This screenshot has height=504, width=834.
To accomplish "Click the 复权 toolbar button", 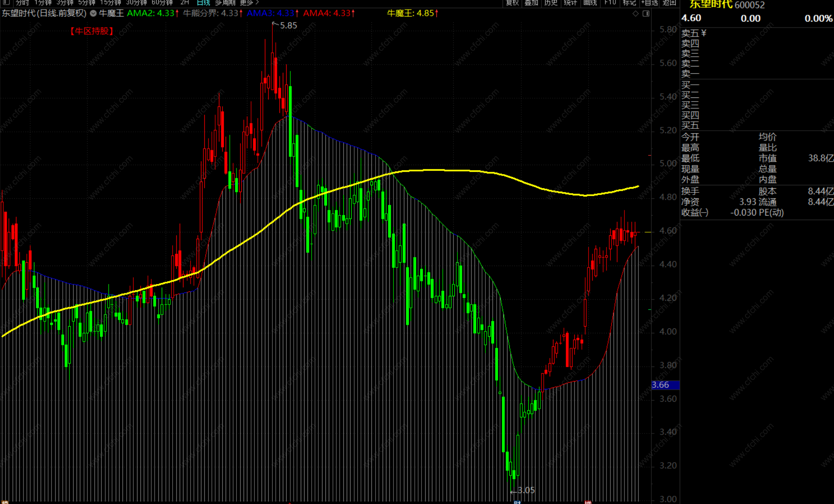I will point(512,2).
